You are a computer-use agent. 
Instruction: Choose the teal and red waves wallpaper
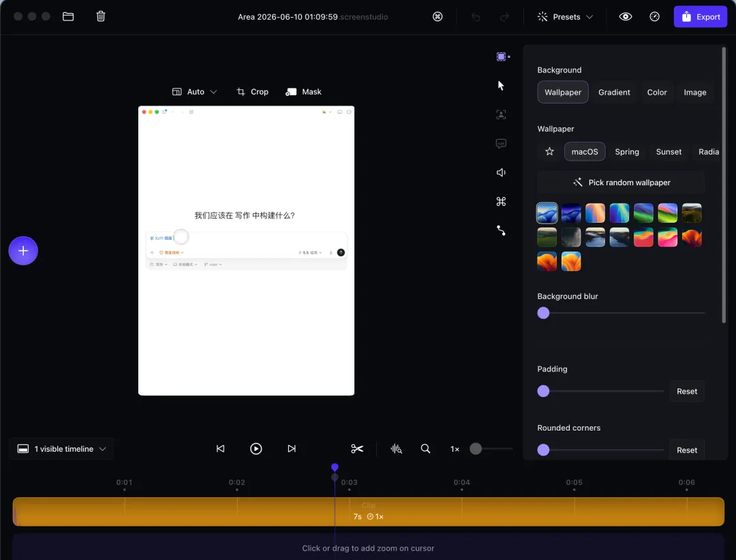pyautogui.click(x=643, y=238)
